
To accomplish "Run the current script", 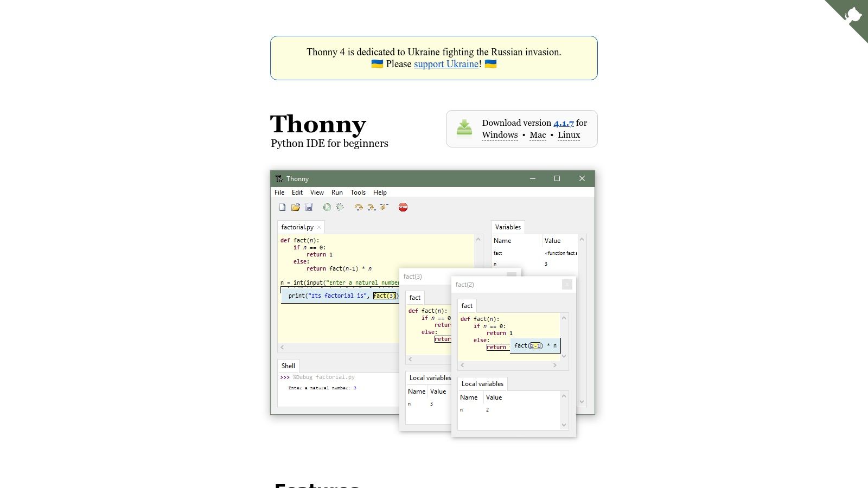I will 326,207.
